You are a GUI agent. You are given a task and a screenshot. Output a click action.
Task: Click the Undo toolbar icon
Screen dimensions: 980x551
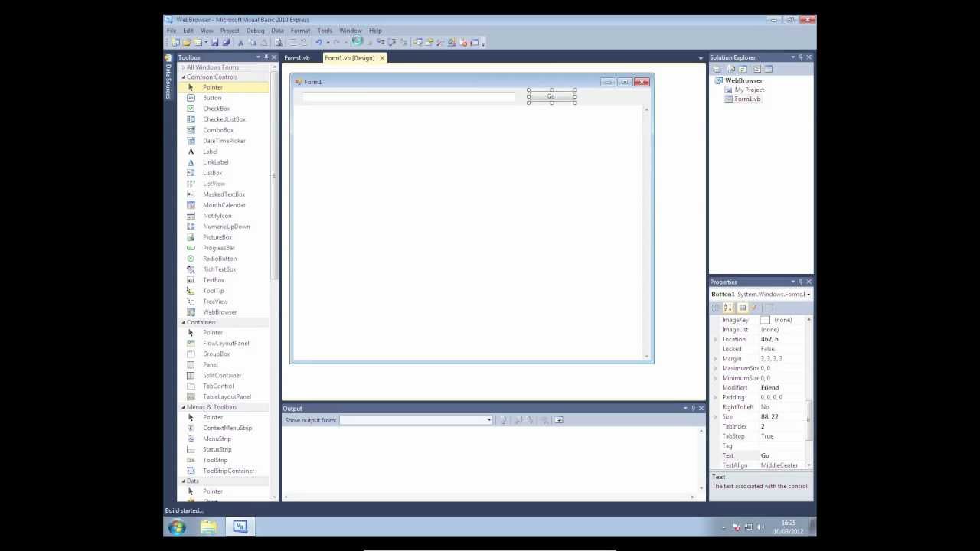coord(318,43)
